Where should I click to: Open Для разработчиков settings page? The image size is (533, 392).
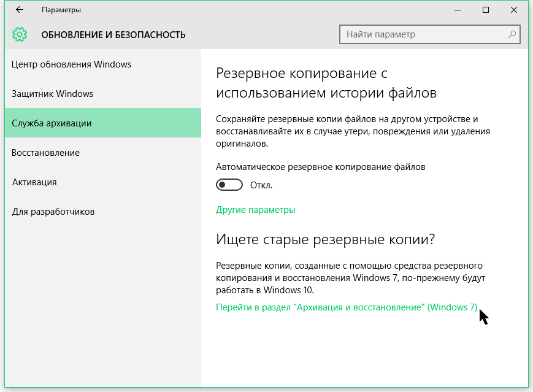click(x=53, y=212)
